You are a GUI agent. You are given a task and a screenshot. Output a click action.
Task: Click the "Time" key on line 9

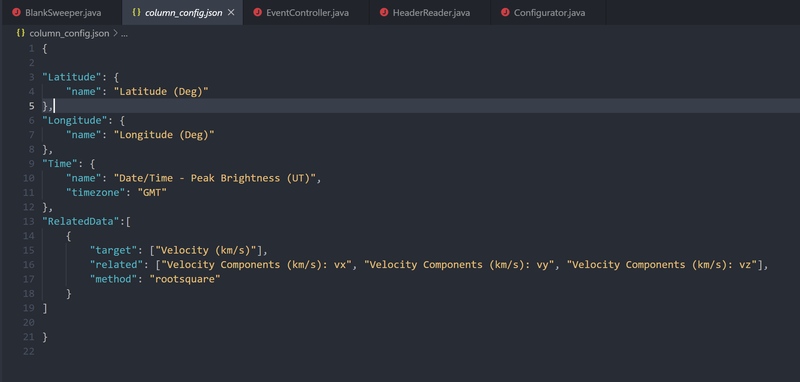[60, 164]
